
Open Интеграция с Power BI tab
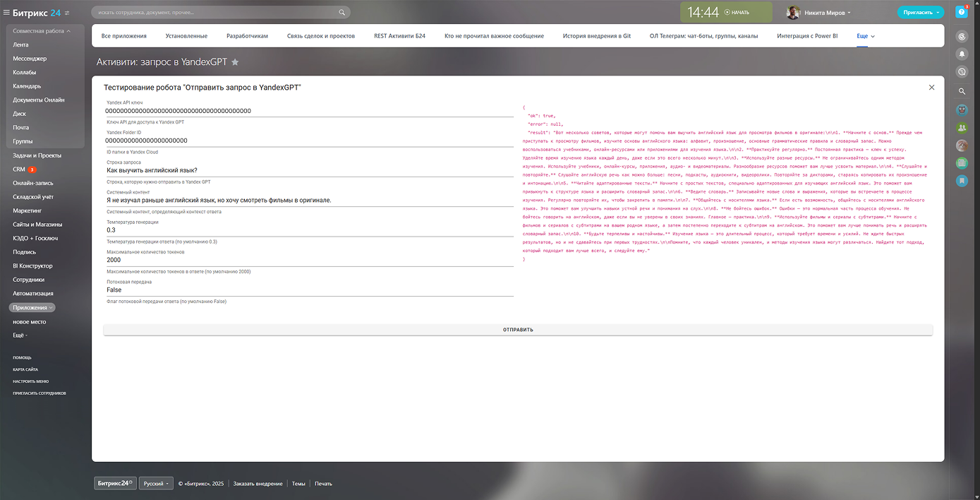(x=807, y=36)
